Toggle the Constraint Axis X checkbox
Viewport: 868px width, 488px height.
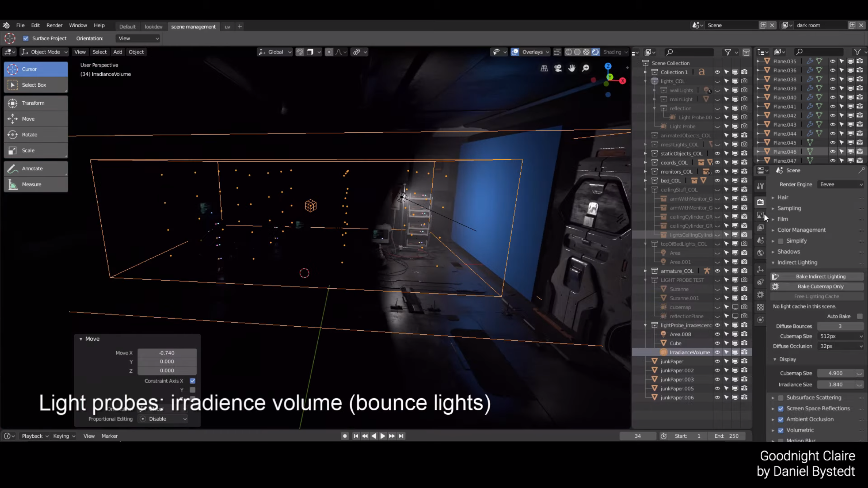[193, 381]
